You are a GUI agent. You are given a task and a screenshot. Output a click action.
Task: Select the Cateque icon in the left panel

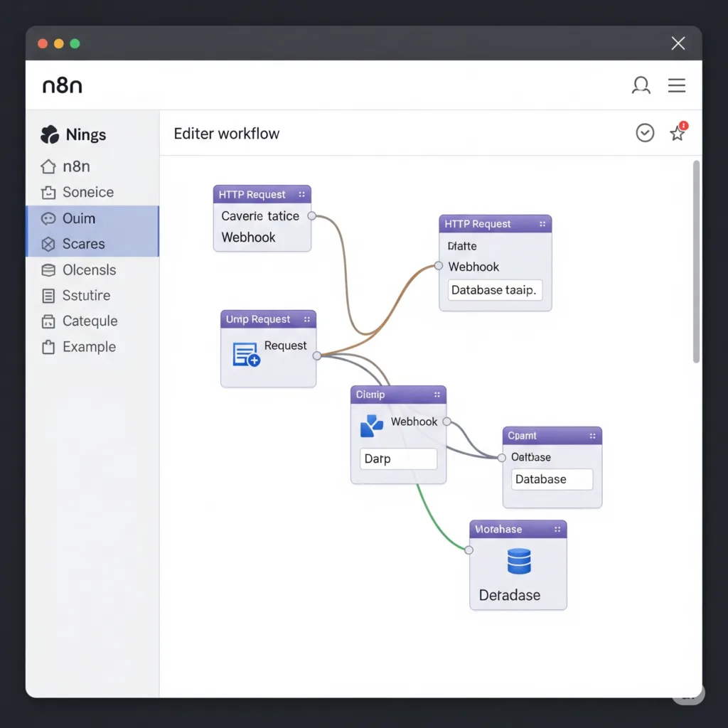coord(48,321)
